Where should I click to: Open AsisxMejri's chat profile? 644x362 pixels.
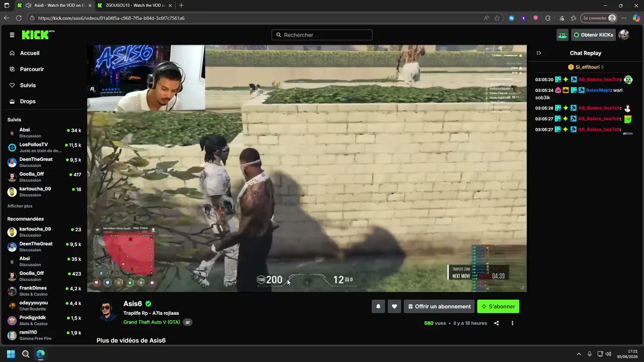[598, 90]
